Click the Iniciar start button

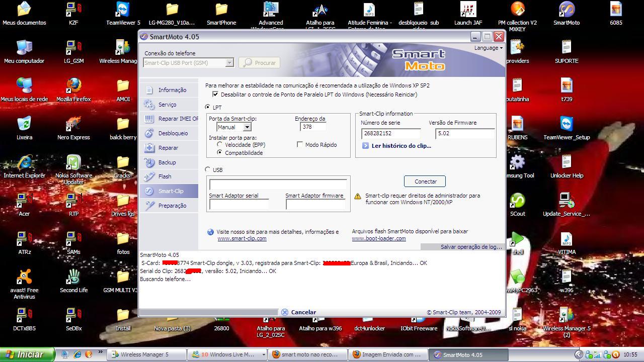coord(27,354)
